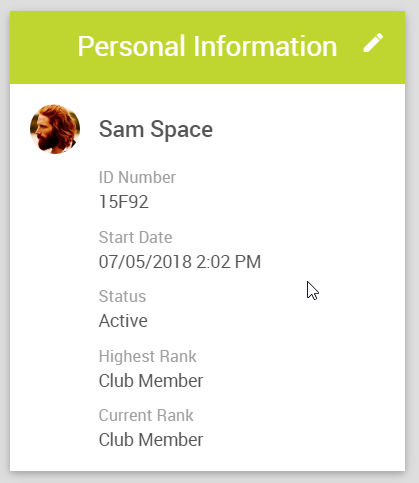
Task: Select the Personal Information header title
Action: point(207,46)
